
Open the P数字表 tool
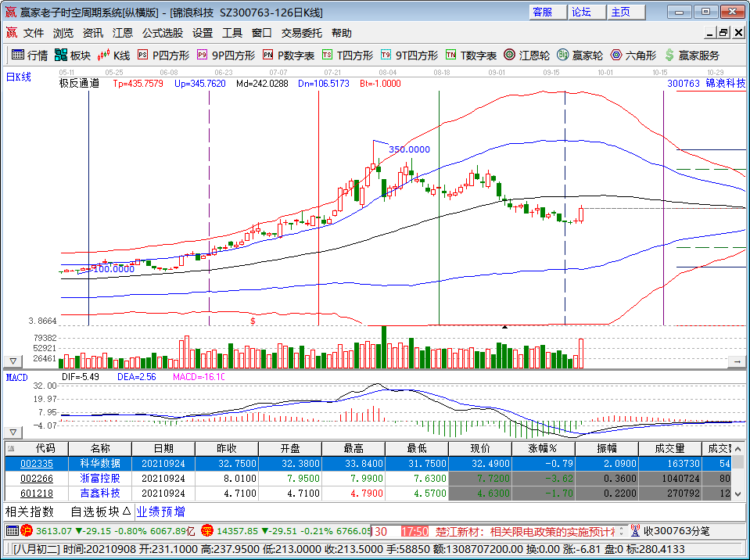[x=289, y=56]
